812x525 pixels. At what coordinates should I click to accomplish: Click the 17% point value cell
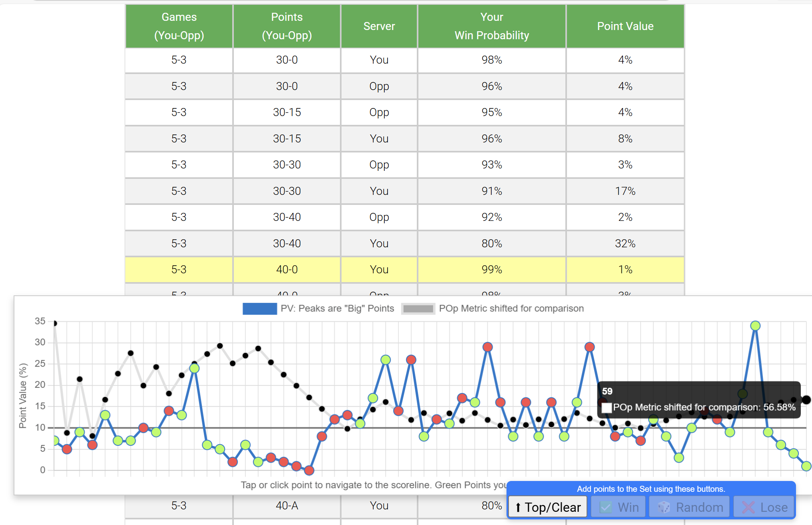click(x=625, y=191)
